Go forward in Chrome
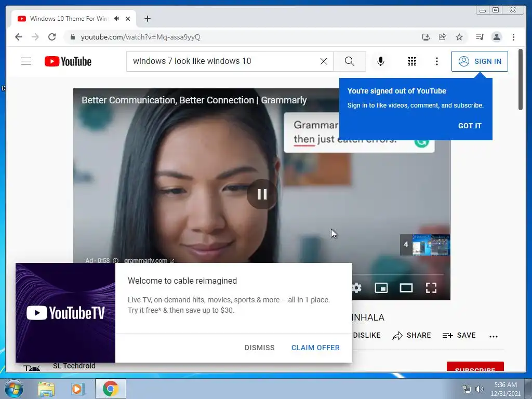This screenshot has height=399, width=532. (35, 37)
